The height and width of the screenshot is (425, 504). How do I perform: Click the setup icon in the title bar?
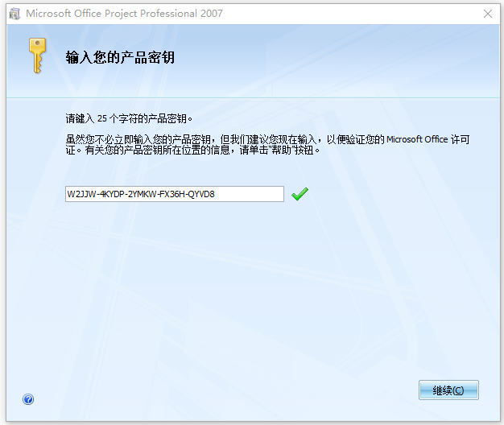point(14,14)
